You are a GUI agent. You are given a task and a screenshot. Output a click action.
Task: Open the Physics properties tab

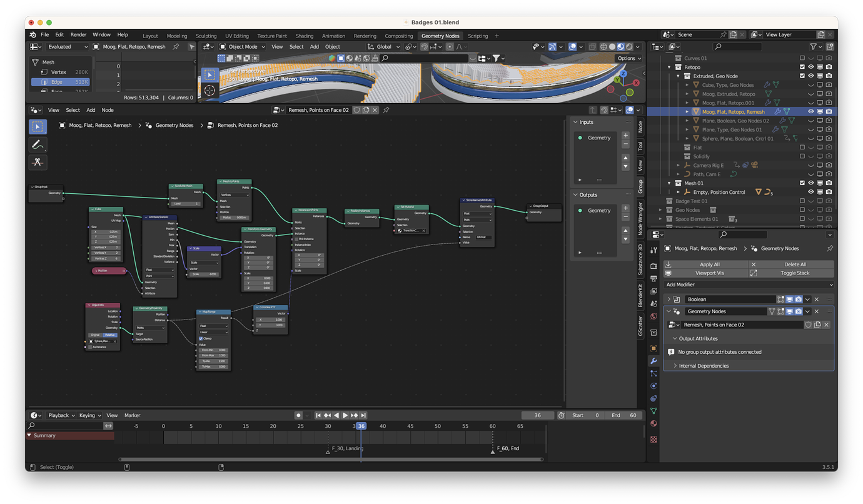click(654, 386)
